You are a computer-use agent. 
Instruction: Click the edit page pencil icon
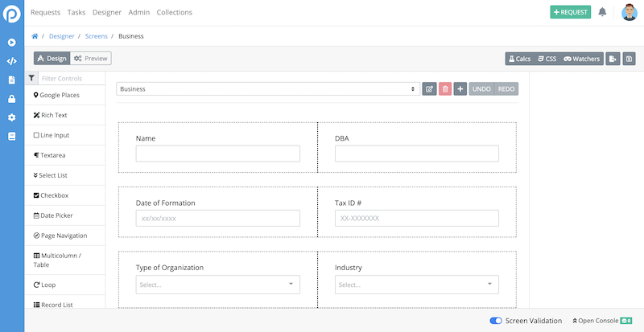pyautogui.click(x=429, y=89)
